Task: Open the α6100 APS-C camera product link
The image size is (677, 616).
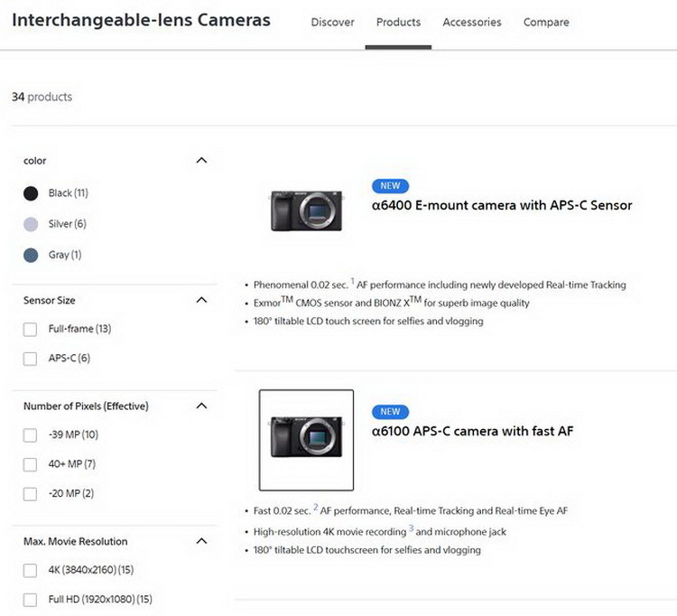Action: (x=472, y=431)
